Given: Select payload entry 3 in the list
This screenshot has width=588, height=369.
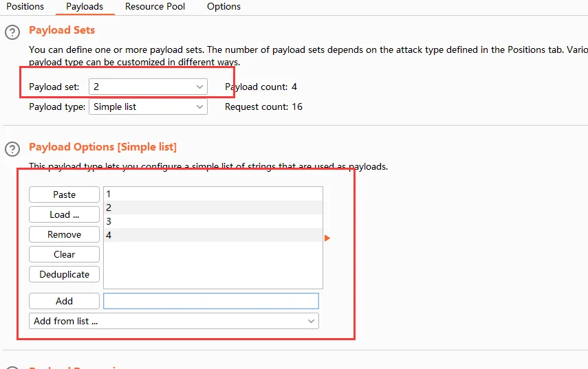Looking at the screenshot, I should point(213,221).
